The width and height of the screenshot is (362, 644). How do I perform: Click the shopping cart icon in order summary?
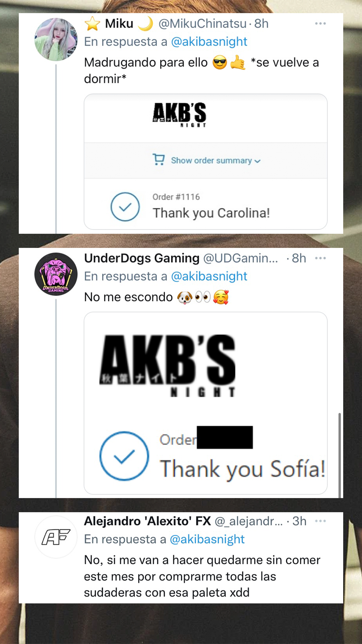pyautogui.click(x=159, y=160)
